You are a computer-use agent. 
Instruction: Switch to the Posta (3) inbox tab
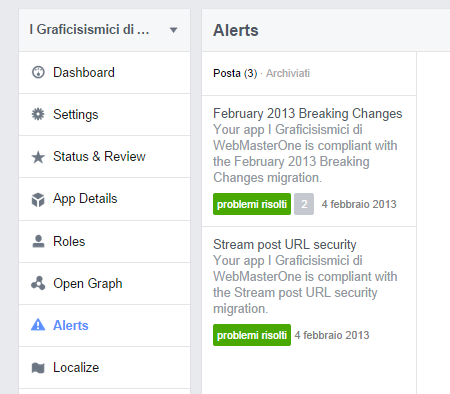(235, 73)
